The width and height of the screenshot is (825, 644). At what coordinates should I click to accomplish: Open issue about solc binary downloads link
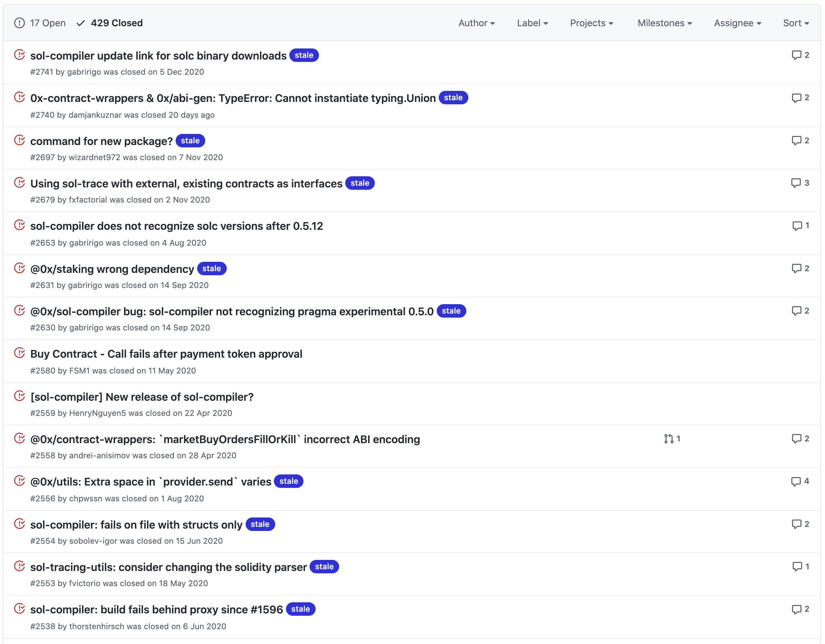158,56
